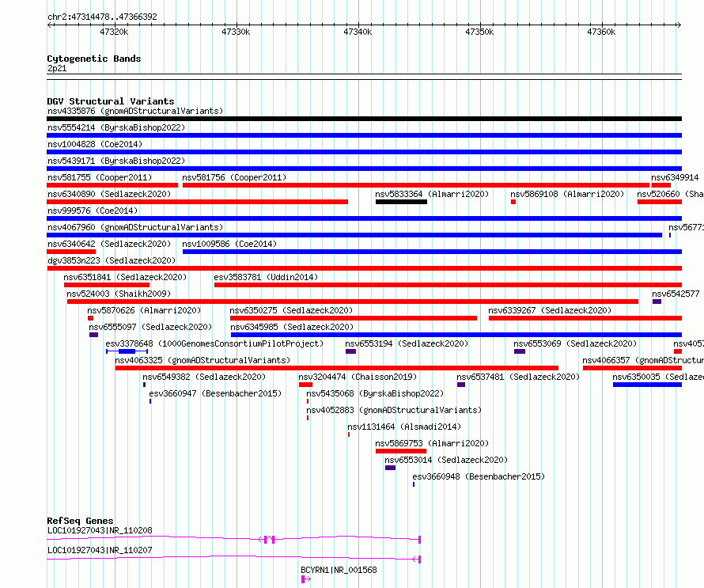Open the esv3660947 Besenbacher2015 label

click(x=215, y=393)
